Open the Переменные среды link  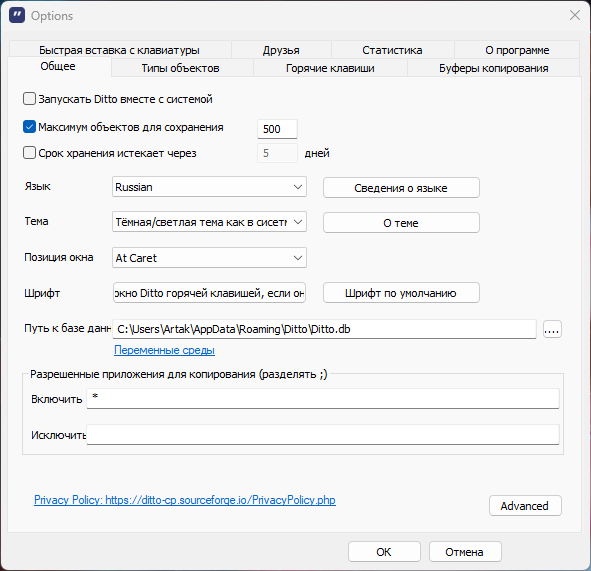click(164, 350)
